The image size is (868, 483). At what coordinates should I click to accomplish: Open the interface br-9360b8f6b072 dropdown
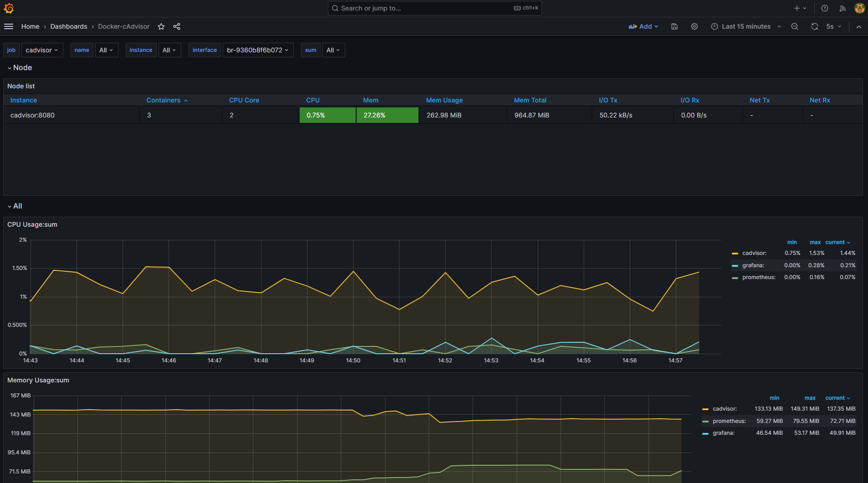258,50
